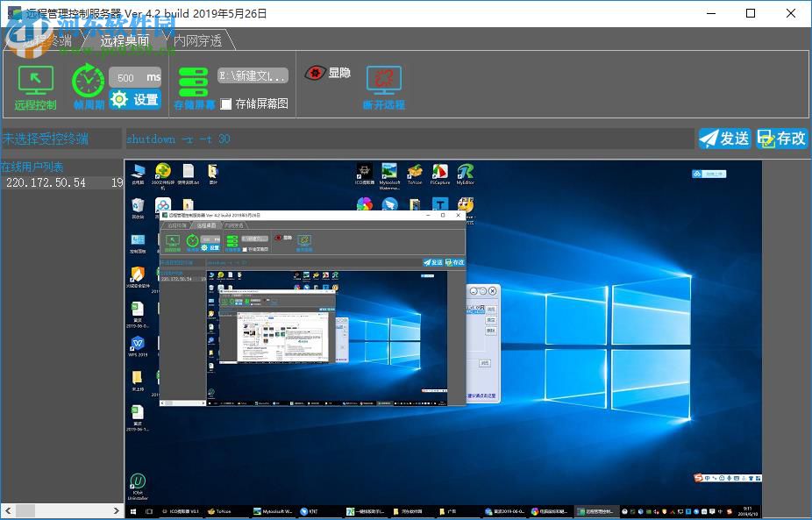
Task: Click the 断开远程 disconnect monitor icon
Action: coord(383,81)
